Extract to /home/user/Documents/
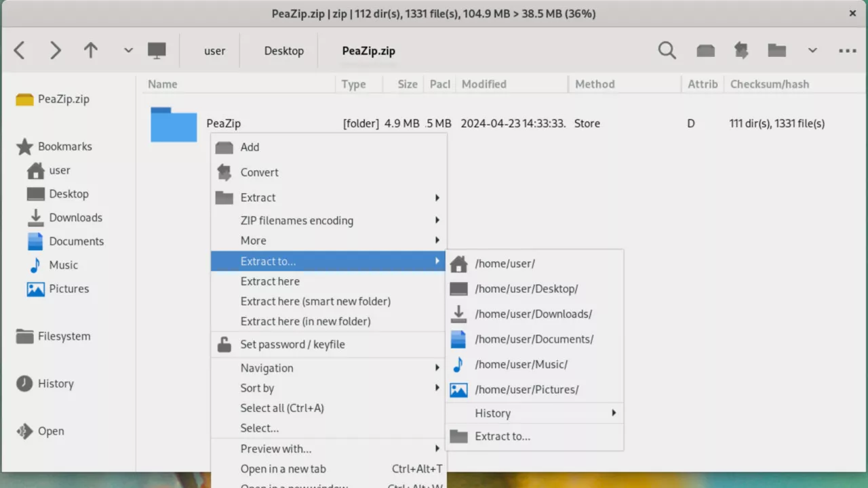The height and width of the screenshot is (488, 868). (x=534, y=339)
